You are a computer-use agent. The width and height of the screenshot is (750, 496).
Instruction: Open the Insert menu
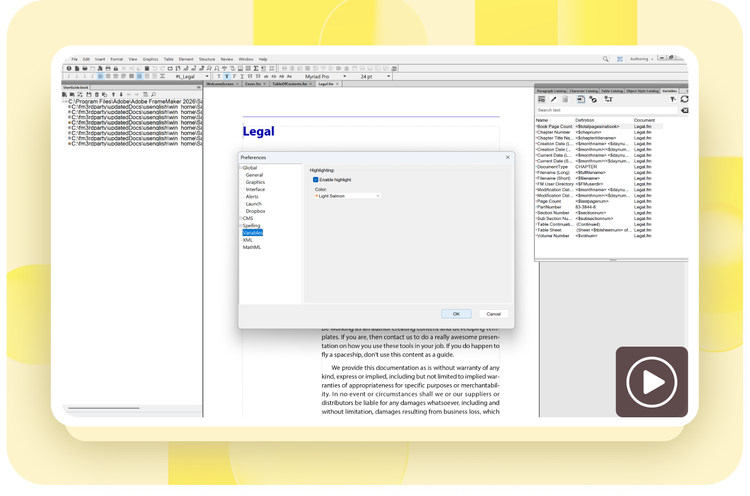(x=99, y=59)
